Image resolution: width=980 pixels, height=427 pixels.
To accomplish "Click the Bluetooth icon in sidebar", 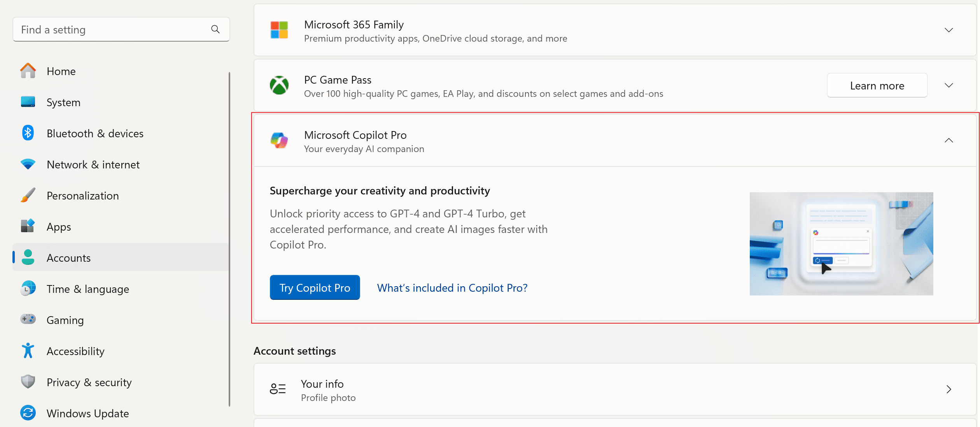I will 28,133.
